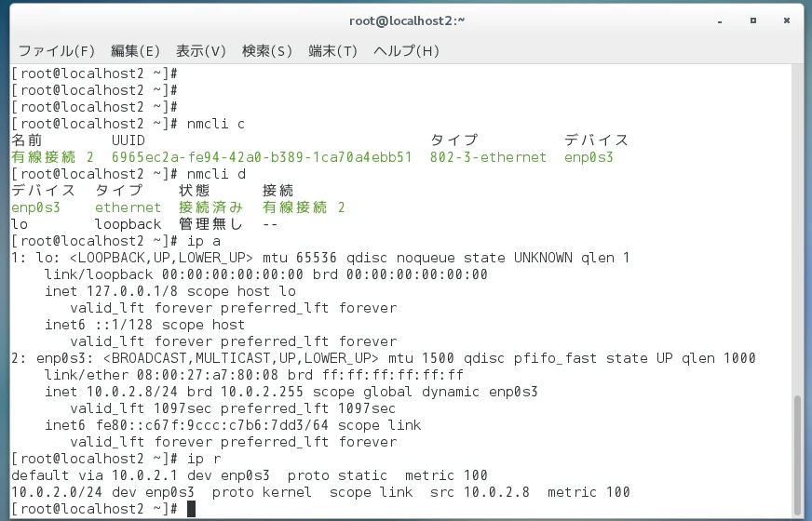Click the loopback device type text

pos(128,224)
